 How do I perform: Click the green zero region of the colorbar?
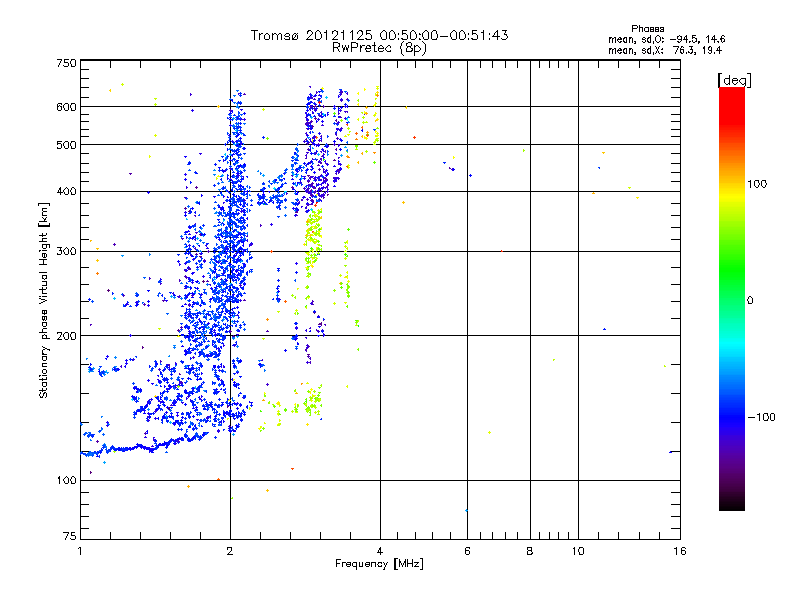pos(732,300)
